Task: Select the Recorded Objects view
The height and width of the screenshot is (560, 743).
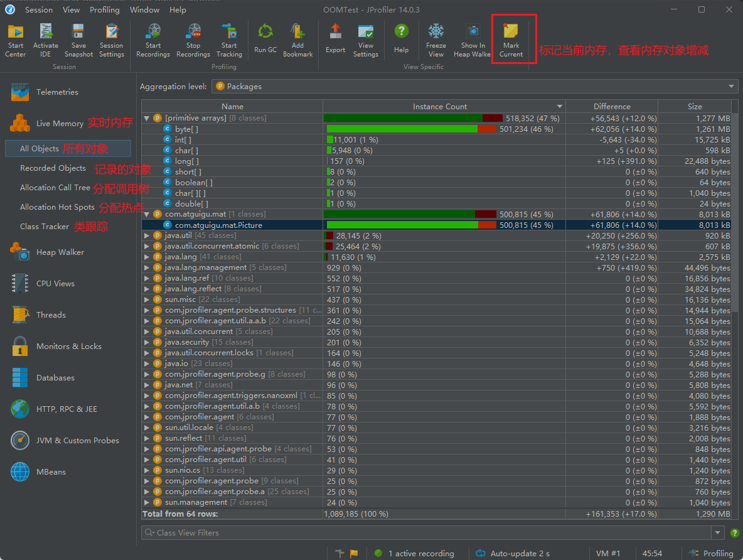Action: point(53,168)
